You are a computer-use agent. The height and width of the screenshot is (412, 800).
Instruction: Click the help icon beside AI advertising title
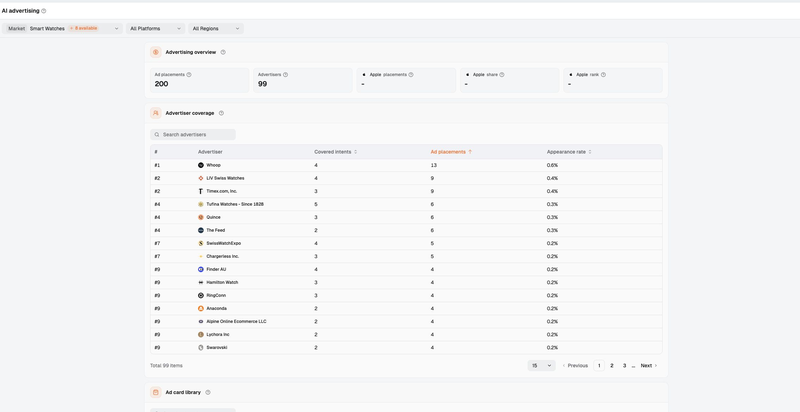point(43,11)
